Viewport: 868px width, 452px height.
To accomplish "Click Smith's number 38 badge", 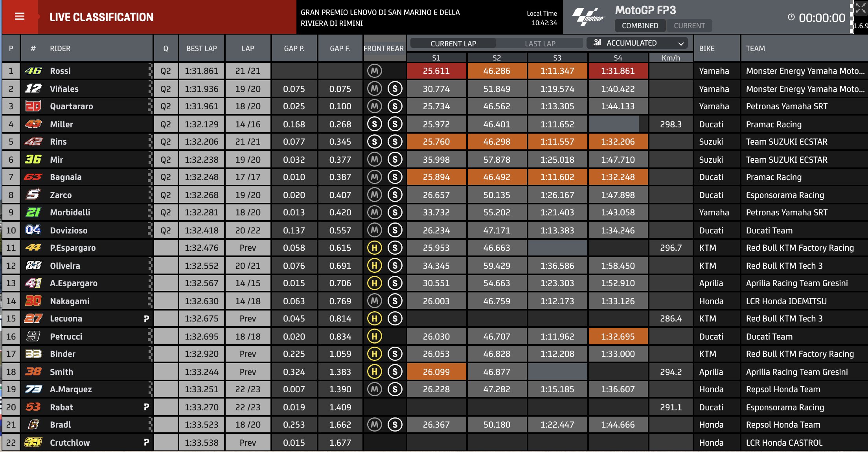I will click(x=33, y=372).
